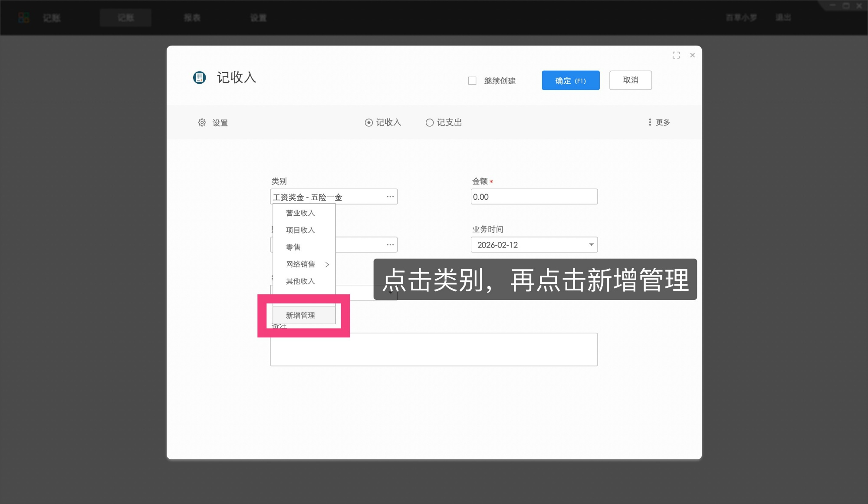
Task: Open the ellipsis picker on the second field
Action: pyautogui.click(x=389, y=244)
